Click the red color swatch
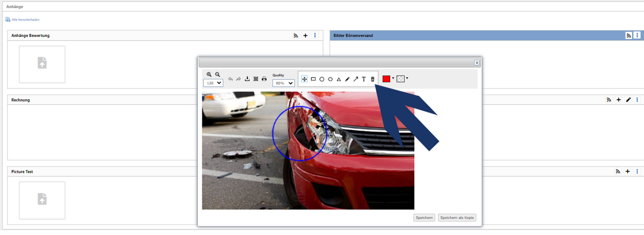Viewport: 644px width, 235px height. pyautogui.click(x=386, y=79)
